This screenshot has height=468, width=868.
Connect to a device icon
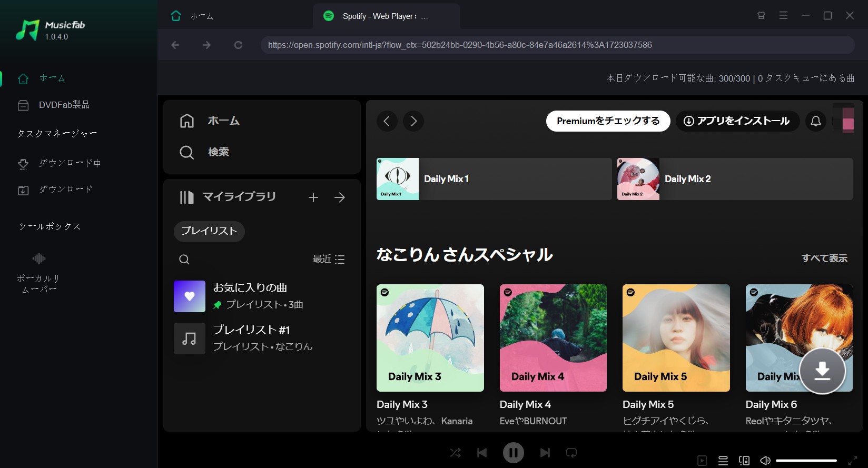point(744,461)
